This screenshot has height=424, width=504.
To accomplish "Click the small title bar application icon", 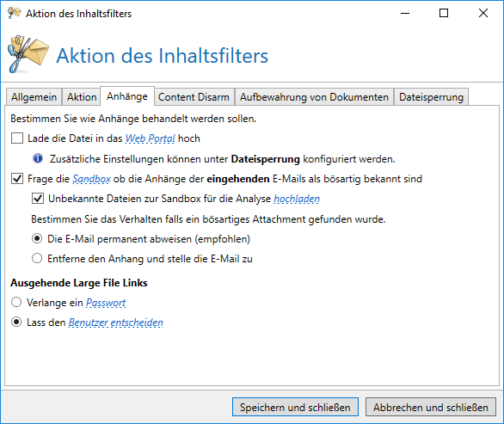I will click(14, 13).
